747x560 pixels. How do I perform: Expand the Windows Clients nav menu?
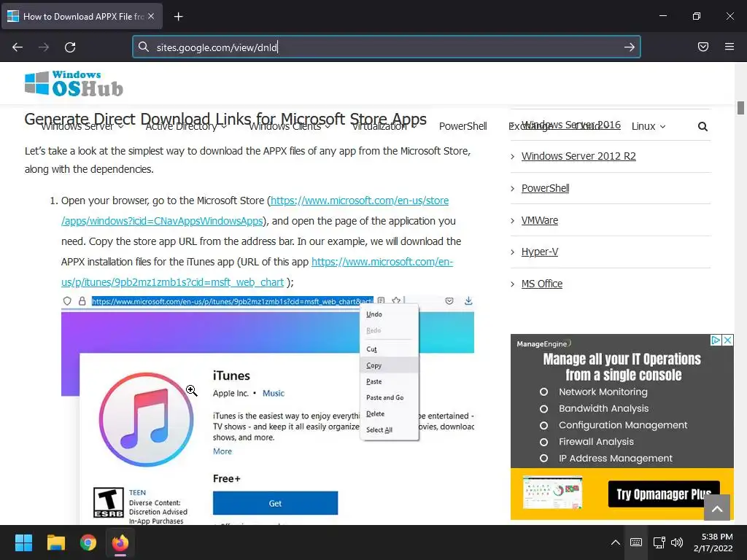tap(290, 127)
